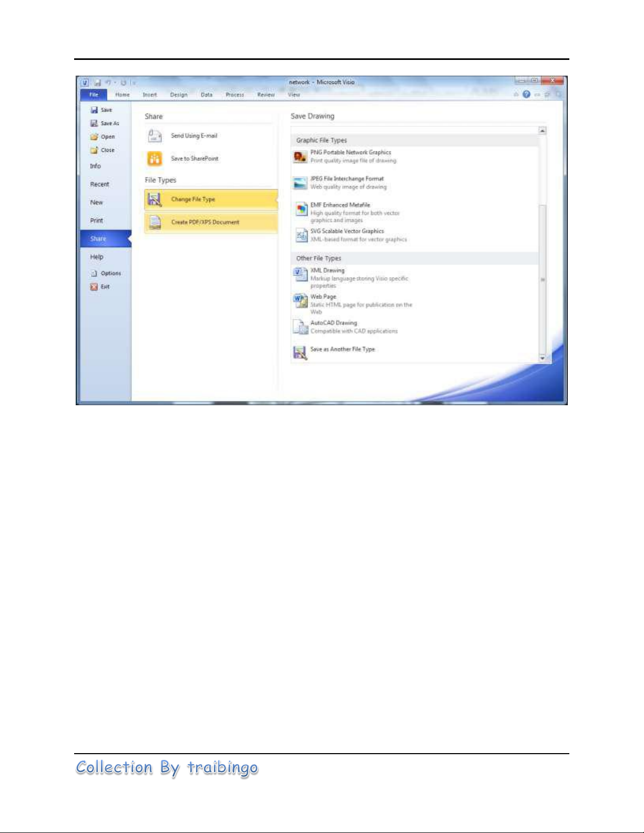Open the Print section in sidebar
This screenshot has height=833, width=644.
[97, 221]
